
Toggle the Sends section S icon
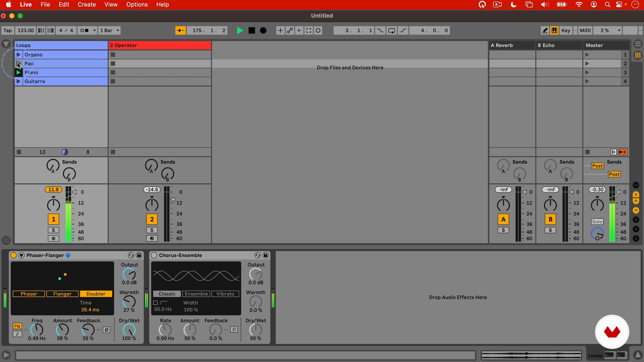[x=636, y=194]
